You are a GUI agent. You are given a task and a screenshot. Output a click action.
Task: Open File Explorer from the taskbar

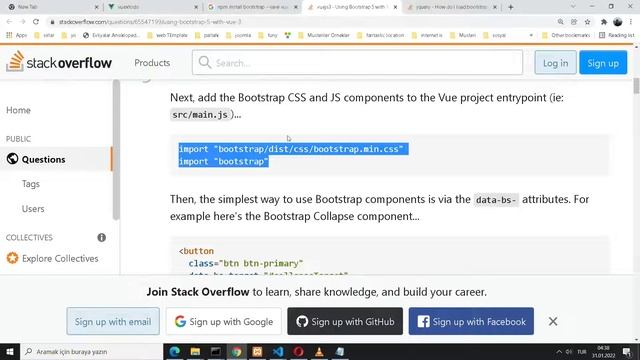[195, 351]
